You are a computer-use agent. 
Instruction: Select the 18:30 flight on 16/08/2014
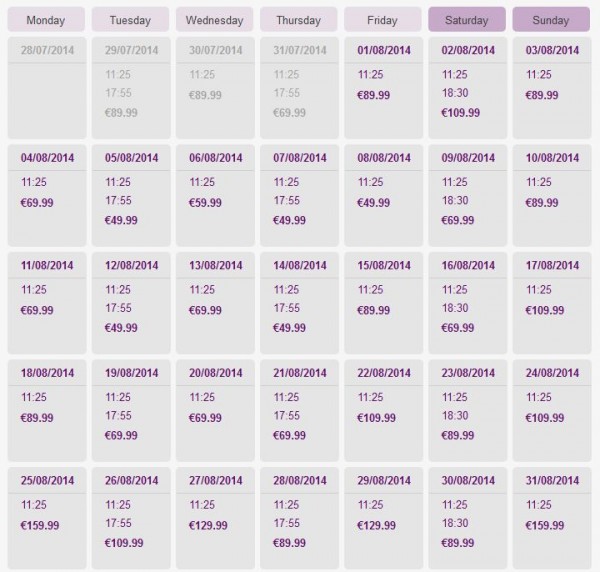[x=455, y=308]
